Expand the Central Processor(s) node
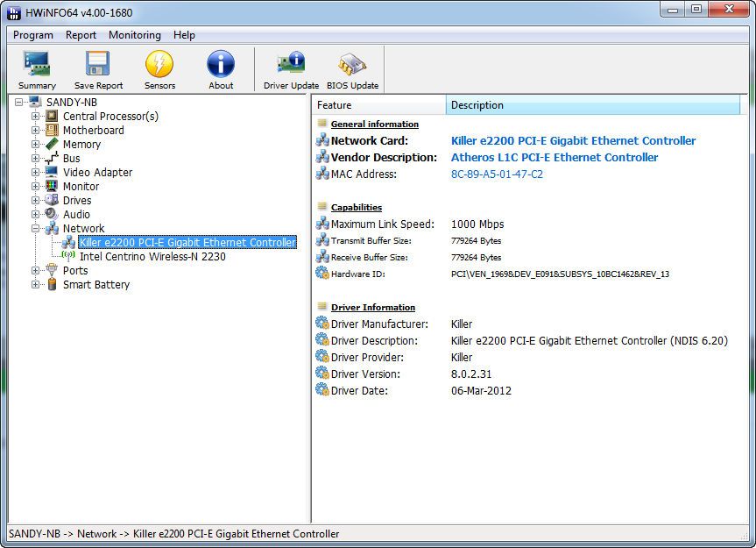756x548 pixels. (36, 117)
